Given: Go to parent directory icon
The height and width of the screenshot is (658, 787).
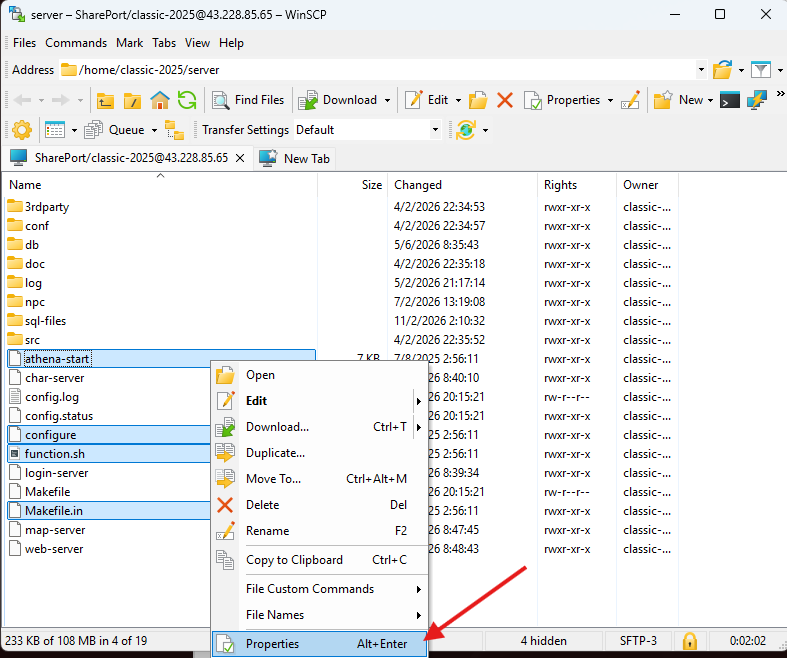Looking at the screenshot, I should tap(105, 100).
